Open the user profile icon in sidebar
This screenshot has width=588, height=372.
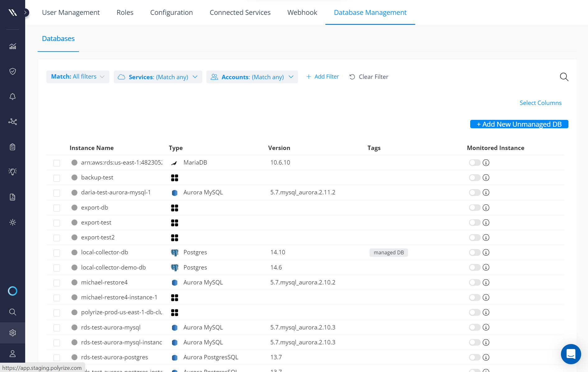12,353
